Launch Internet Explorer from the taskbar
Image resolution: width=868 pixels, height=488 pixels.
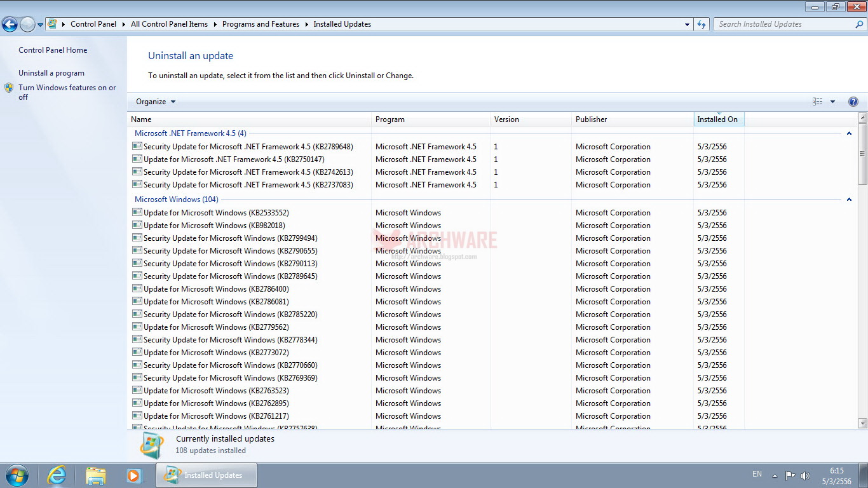pos(57,475)
